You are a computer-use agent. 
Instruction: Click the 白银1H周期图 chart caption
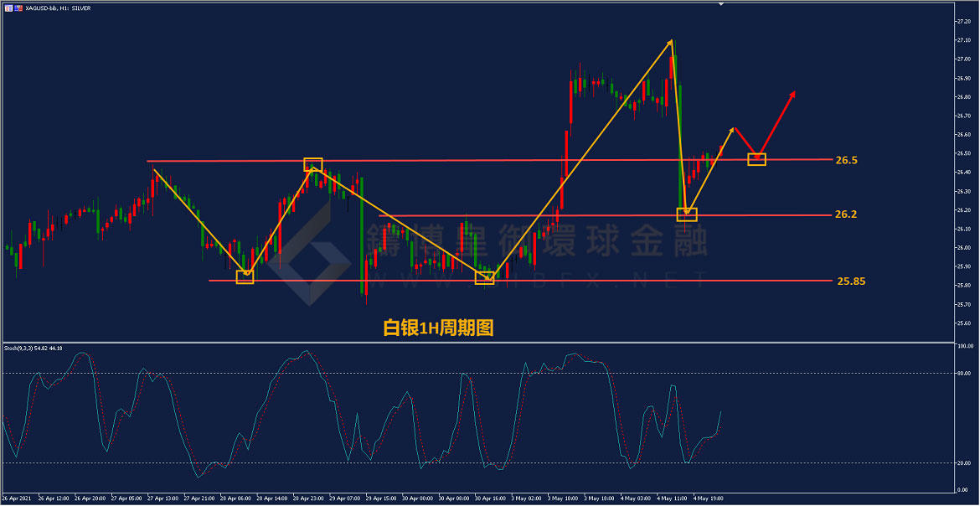(438, 328)
